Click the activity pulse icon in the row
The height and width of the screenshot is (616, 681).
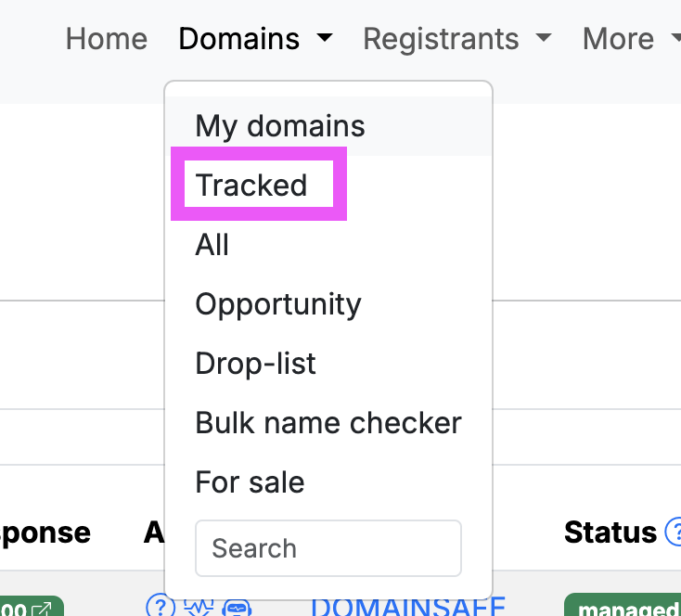(x=199, y=608)
